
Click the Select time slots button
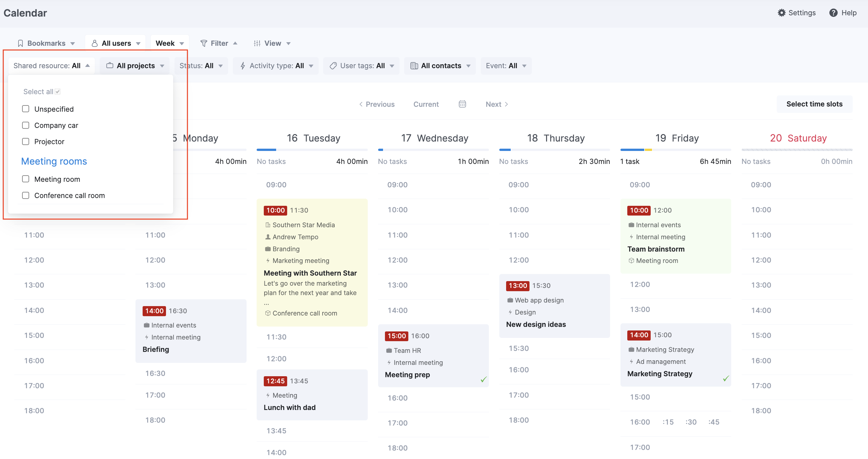pos(814,104)
